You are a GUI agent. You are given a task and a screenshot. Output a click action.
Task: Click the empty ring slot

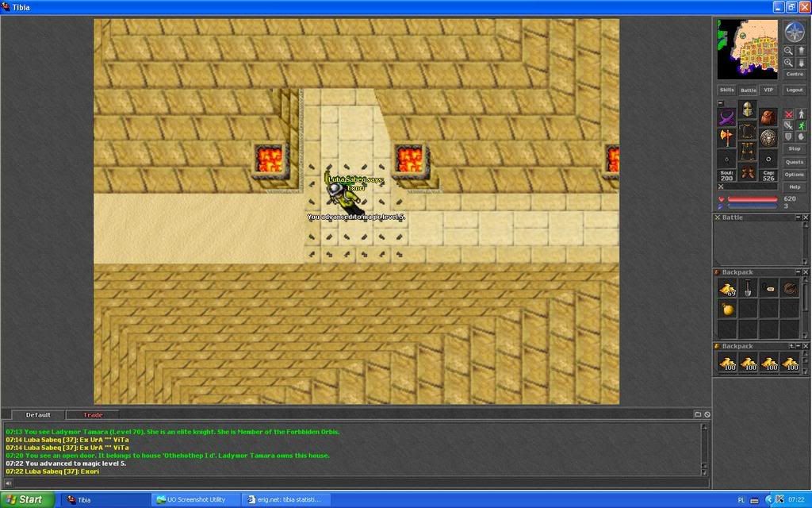pyautogui.click(x=726, y=159)
